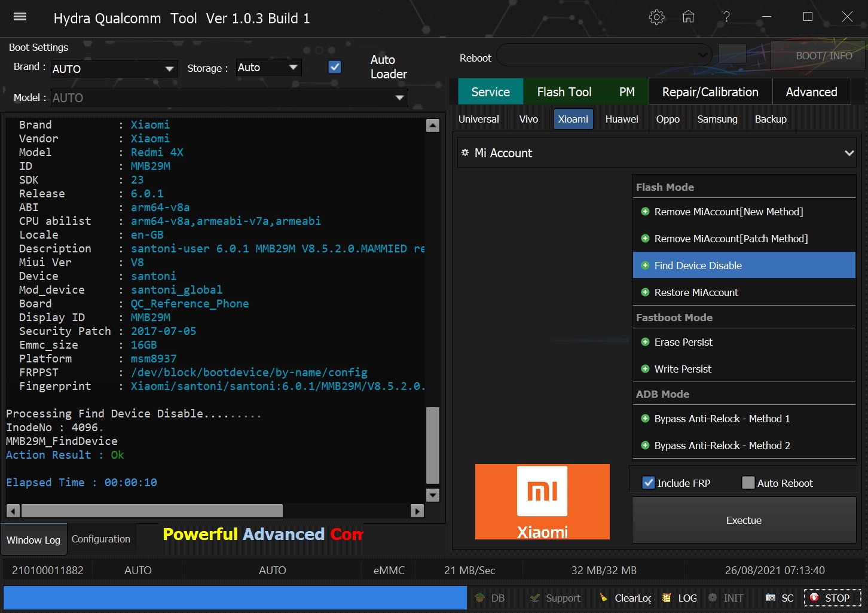Click the red STOP icon
This screenshot has height=613, width=868.
pos(814,597)
